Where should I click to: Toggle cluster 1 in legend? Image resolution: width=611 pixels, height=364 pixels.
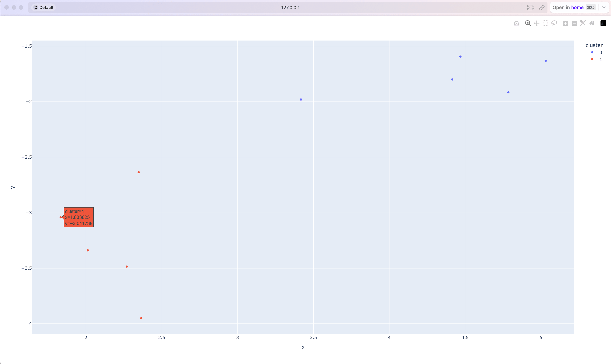tap(596, 59)
